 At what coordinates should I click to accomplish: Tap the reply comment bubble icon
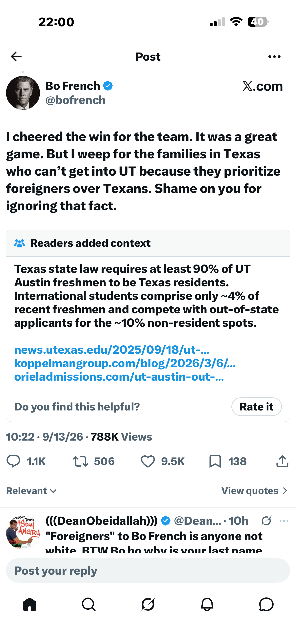[x=13, y=461]
